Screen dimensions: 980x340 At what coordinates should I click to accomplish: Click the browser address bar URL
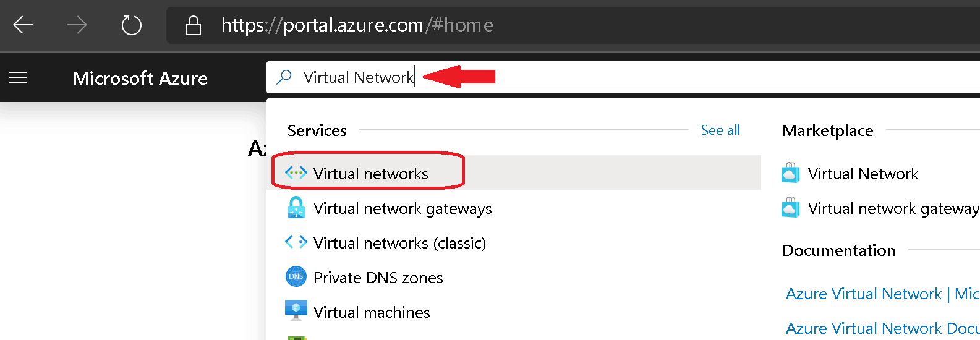(357, 25)
